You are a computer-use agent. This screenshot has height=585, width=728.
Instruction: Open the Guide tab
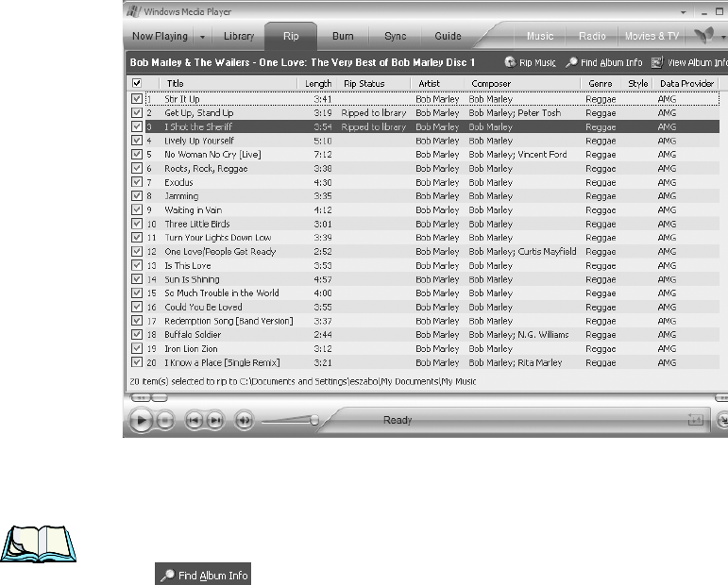pos(448,36)
